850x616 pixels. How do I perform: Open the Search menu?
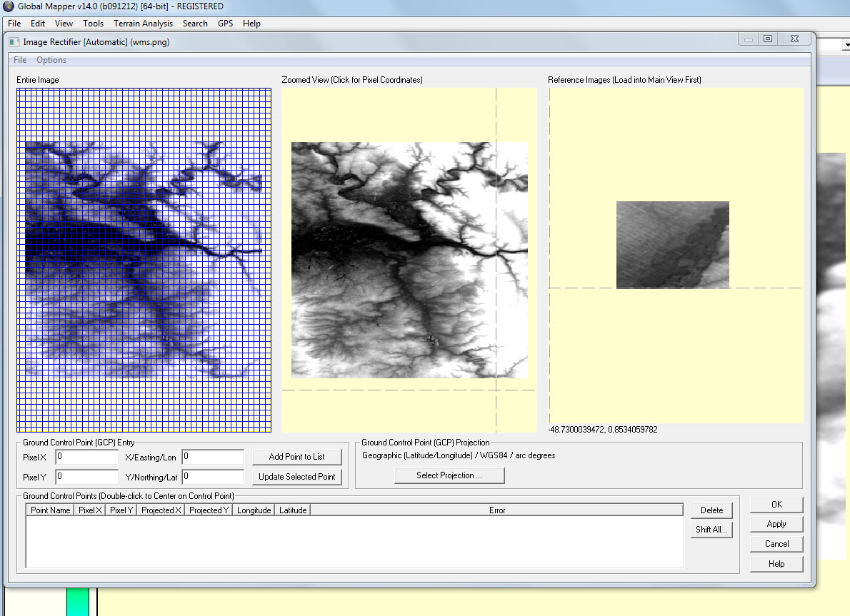[x=195, y=24]
